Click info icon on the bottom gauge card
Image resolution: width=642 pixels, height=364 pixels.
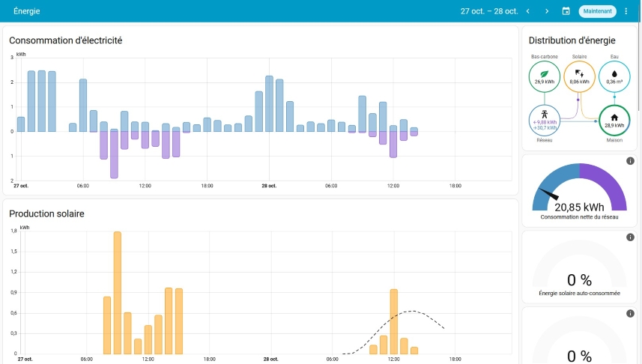coord(630,314)
